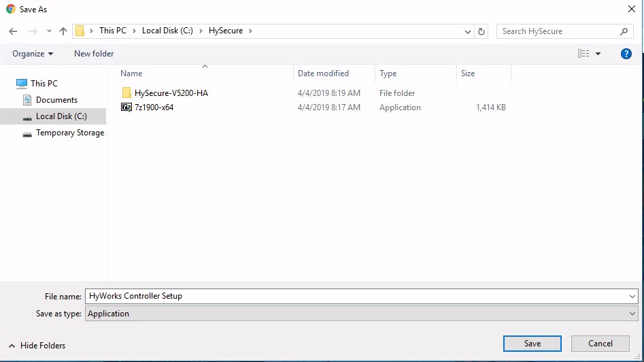The height and width of the screenshot is (362, 644).
Task: Select This PC in address path
Action: pos(112,31)
